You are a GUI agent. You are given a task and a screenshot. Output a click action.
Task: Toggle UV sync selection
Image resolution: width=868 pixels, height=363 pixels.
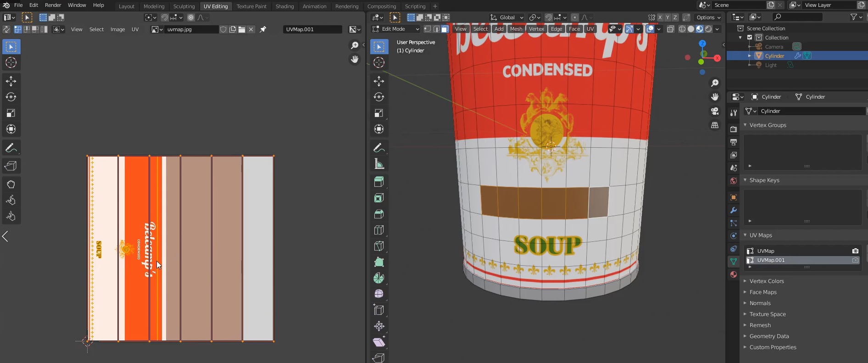point(6,29)
